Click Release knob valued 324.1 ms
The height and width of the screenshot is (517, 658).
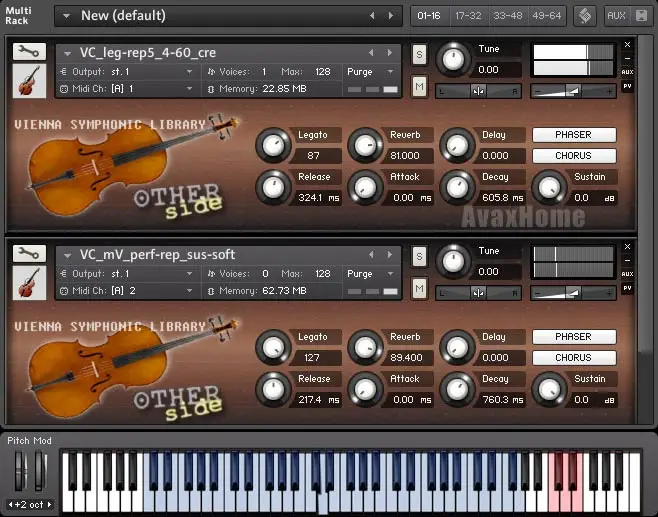(x=274, y=188)
